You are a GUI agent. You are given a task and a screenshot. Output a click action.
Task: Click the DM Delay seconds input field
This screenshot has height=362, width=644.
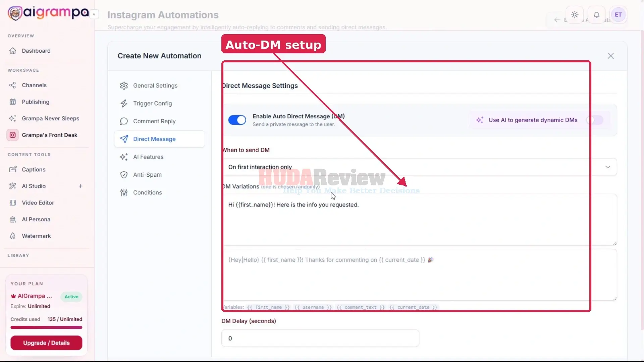(320, 338)
